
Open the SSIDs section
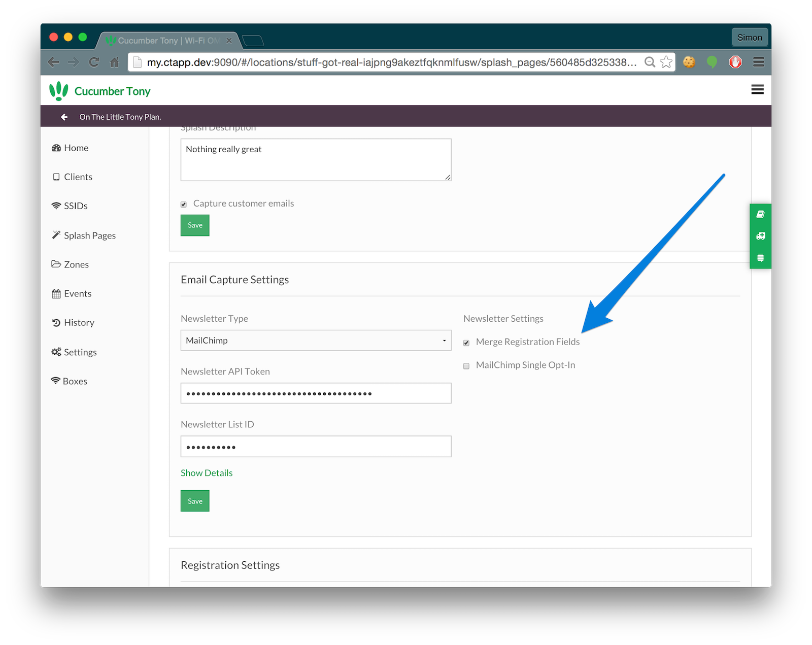[x=75, y=206]
